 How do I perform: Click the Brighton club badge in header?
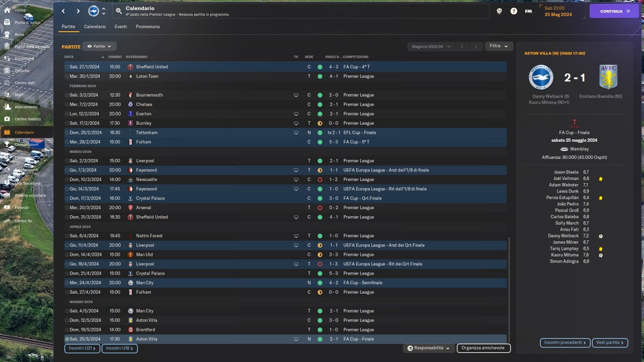94,11
